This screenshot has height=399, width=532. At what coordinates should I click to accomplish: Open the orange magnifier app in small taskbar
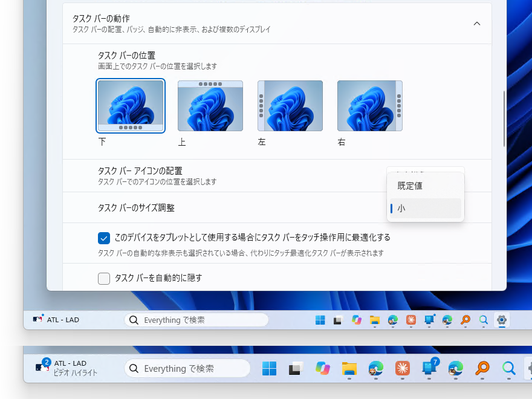pyautogui.click(x=465, y=320)
